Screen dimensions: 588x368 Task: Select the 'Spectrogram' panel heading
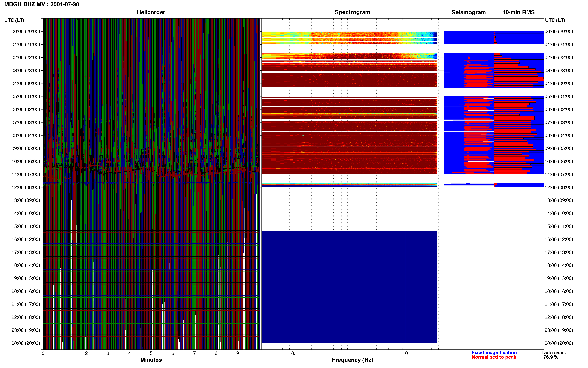(x=352, y=12)
